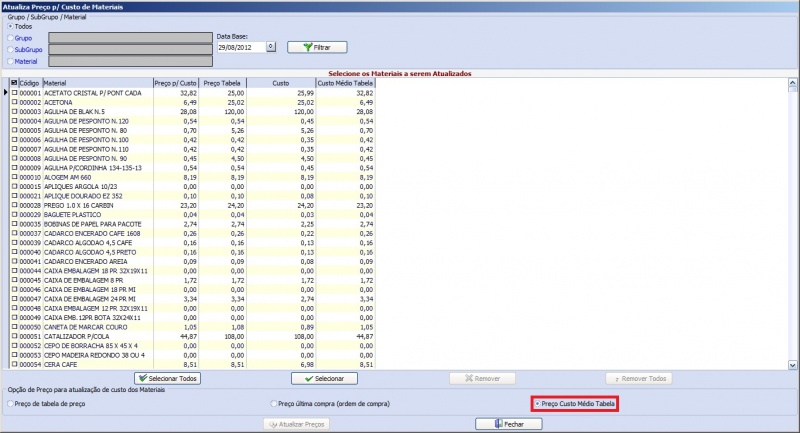This screenshot has height=433, width=800.
Task: Toggle the select-all checkbox in table header
Action: [14, 83]
